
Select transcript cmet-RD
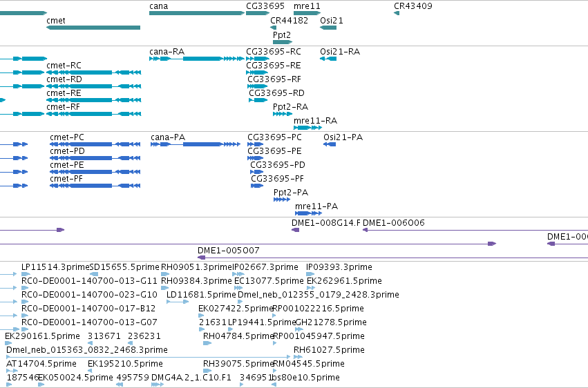coord(94,86)
